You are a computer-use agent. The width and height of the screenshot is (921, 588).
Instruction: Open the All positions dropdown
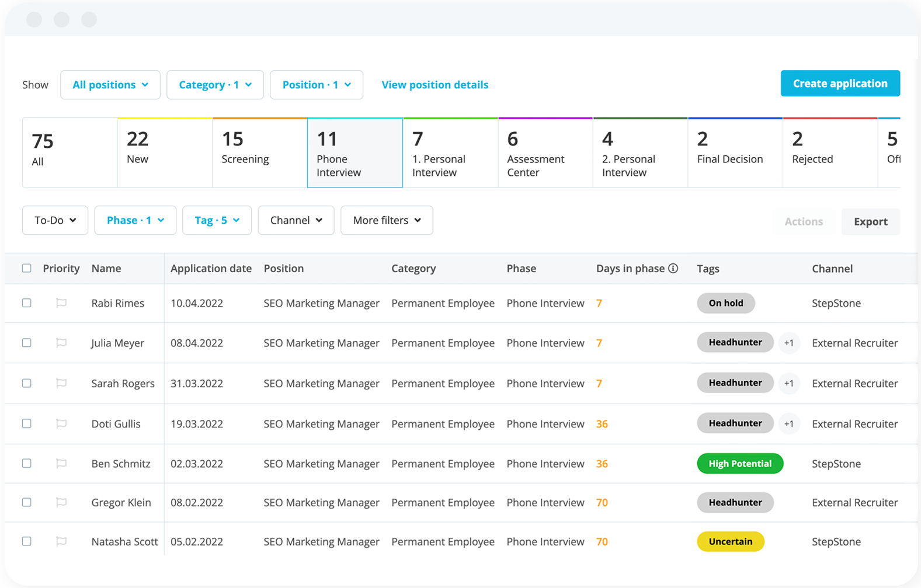pos(110,85)
